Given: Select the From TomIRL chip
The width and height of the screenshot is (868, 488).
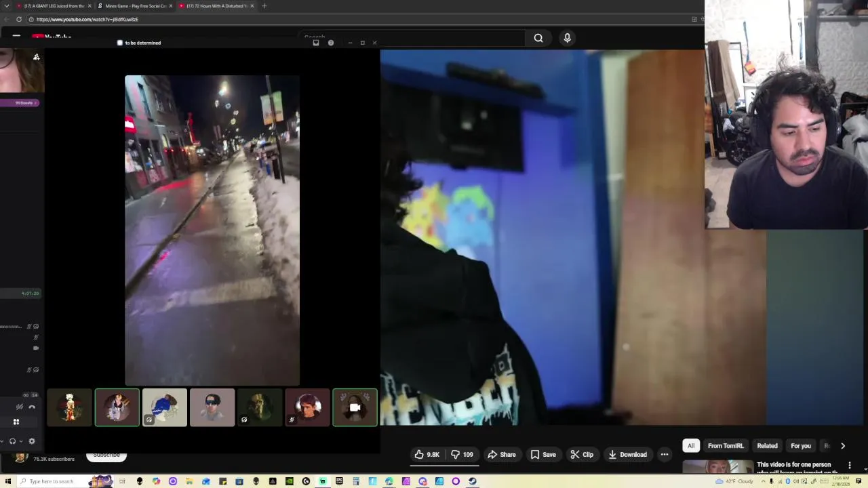Looking at the screenshot, I should click(726, 446).
